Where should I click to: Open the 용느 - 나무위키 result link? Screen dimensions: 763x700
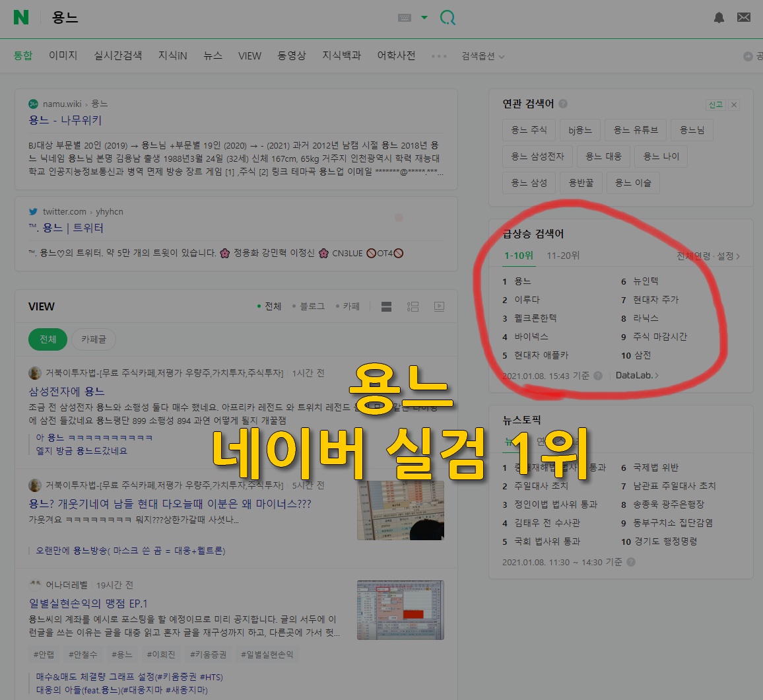(x=65, y=120)
